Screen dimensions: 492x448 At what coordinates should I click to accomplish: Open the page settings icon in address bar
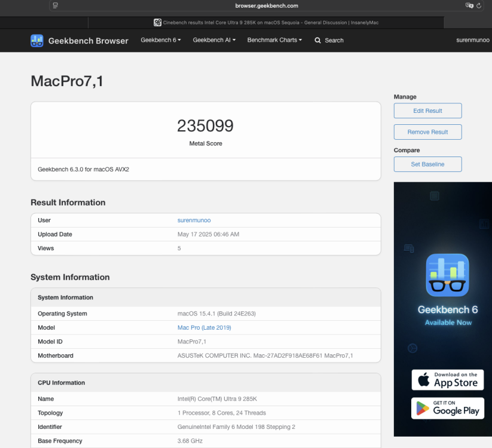pos(55,5)
